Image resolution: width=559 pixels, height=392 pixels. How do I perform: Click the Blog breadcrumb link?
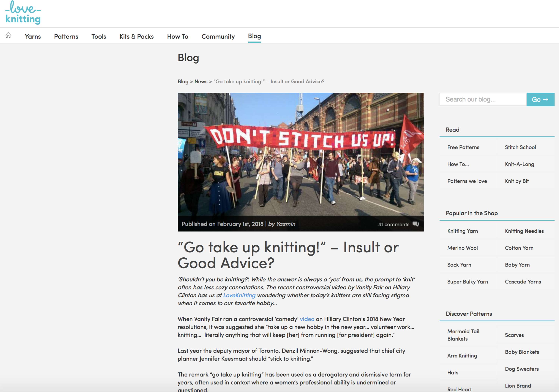[183, 82]
